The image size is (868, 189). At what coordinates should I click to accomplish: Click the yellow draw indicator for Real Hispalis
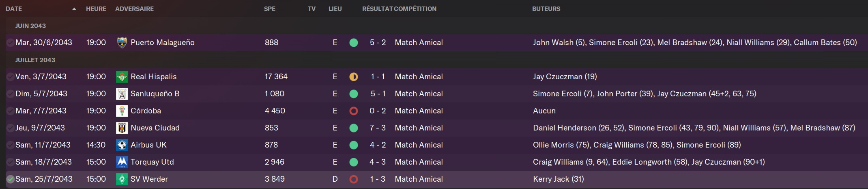[354, 76]
